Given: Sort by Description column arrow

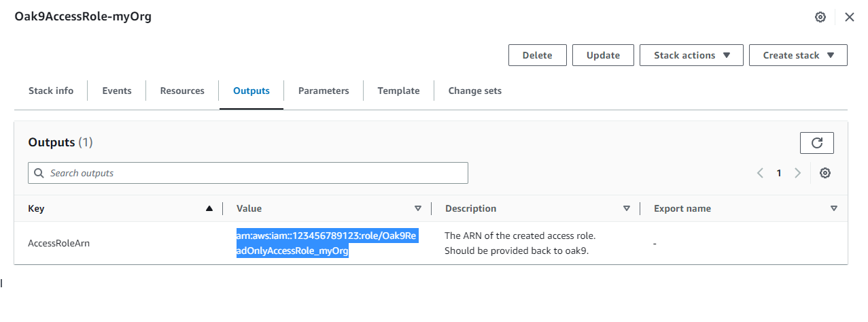Looking at the screenshot, I should tap(627, 208).
